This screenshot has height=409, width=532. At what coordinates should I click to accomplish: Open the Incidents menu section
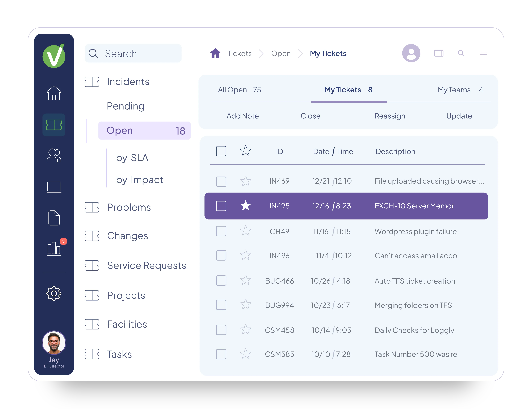tap(128, 82)
